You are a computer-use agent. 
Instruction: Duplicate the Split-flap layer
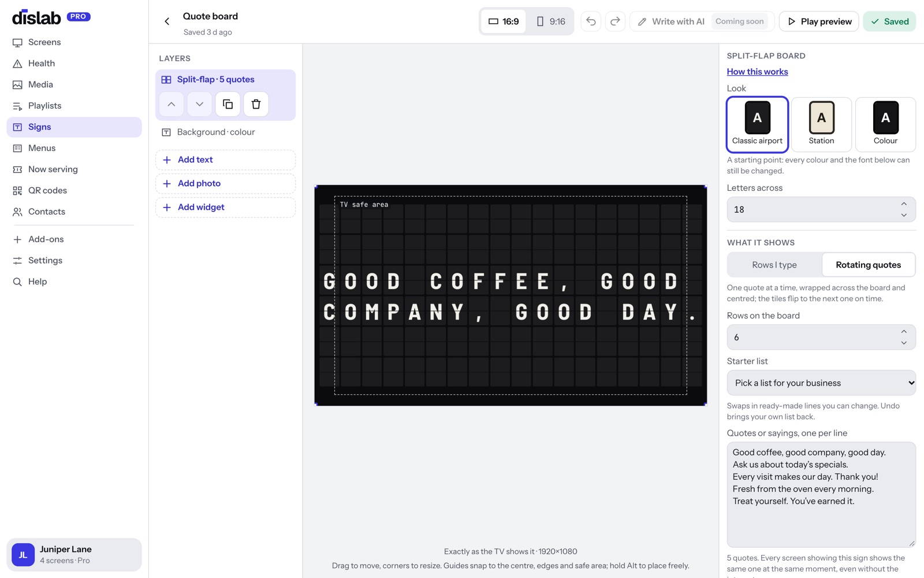coord(228,104)
